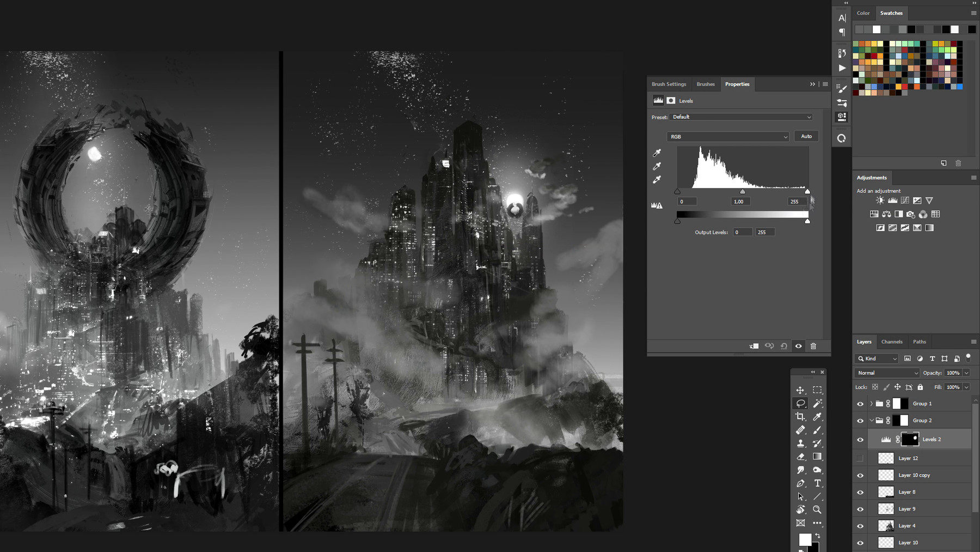Hide the Group 1 layer

(860, 404)
